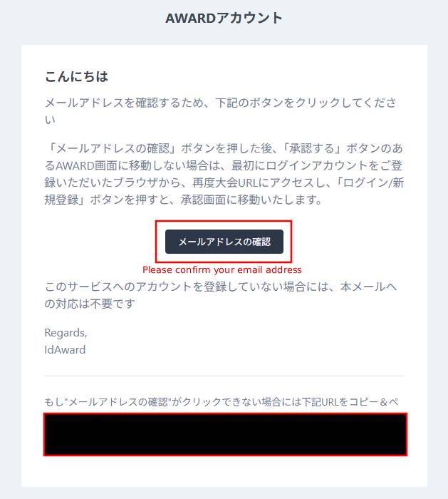Select the sentence starting このサービスへのアカウント
The width and height of the screenshot is (448, 499).
[221, 295]
